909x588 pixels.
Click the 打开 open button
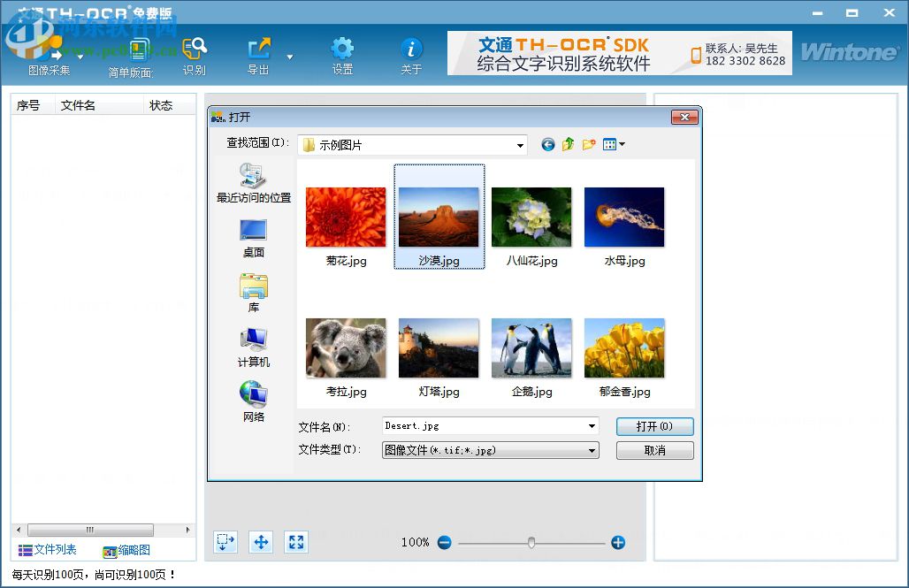(654, 426)
